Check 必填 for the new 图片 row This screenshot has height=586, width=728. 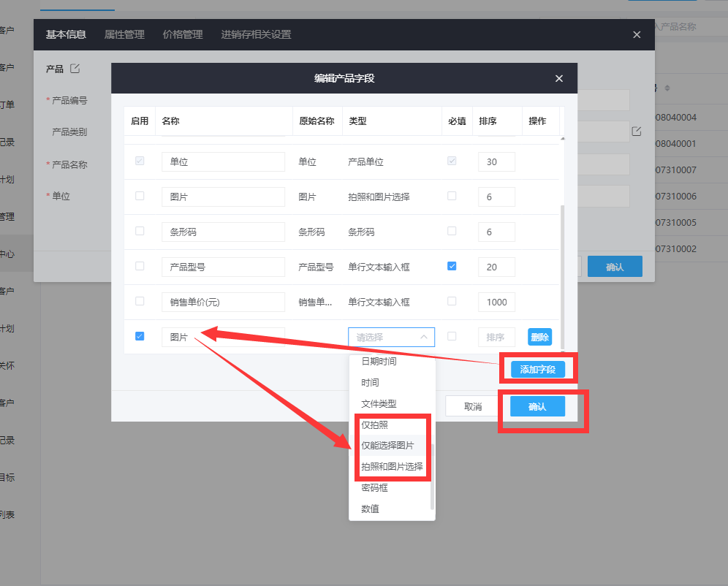tap(452, 336)
